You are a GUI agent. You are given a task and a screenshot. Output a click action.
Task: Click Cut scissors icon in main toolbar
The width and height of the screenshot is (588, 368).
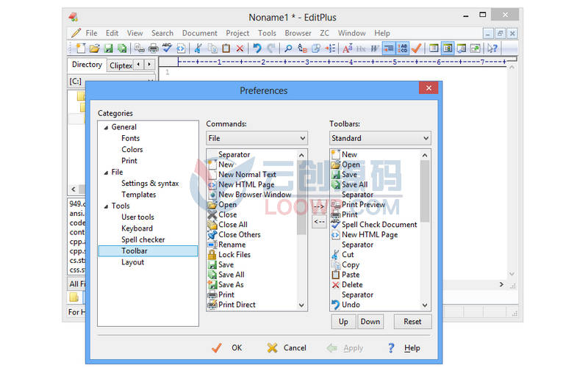click(x=198, y=48)
